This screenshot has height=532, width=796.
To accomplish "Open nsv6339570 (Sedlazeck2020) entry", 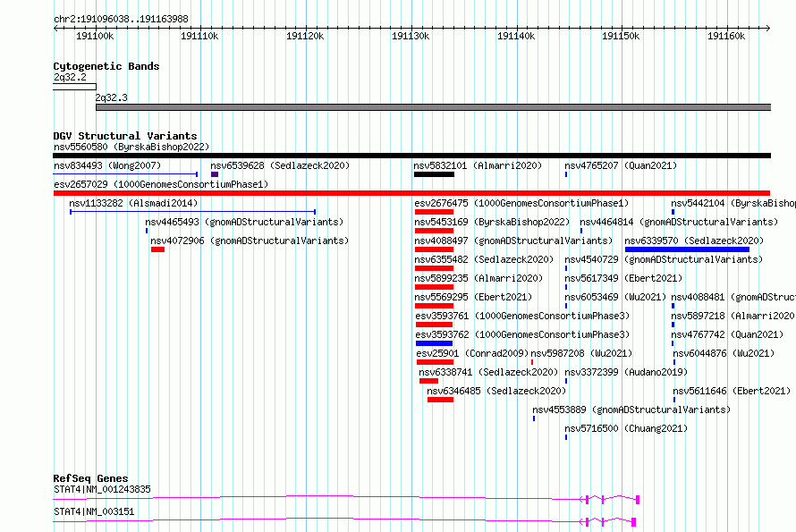I will (x=694, y=241).
